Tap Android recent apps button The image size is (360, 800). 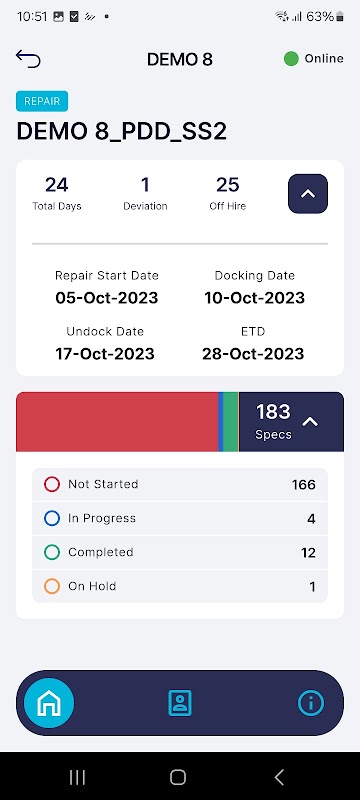point(77,777)
